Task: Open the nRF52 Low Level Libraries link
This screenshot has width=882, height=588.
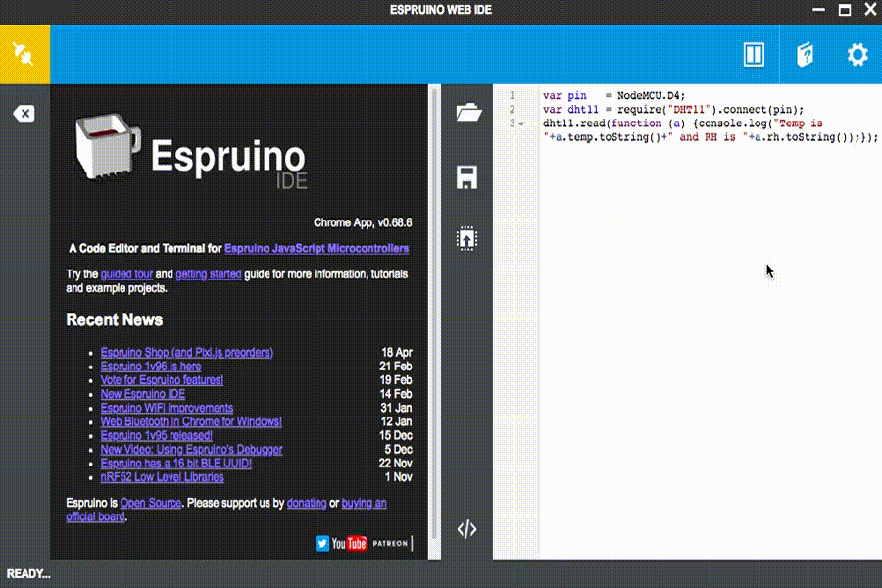Action: pyautogui.click(x=162, y=477)
